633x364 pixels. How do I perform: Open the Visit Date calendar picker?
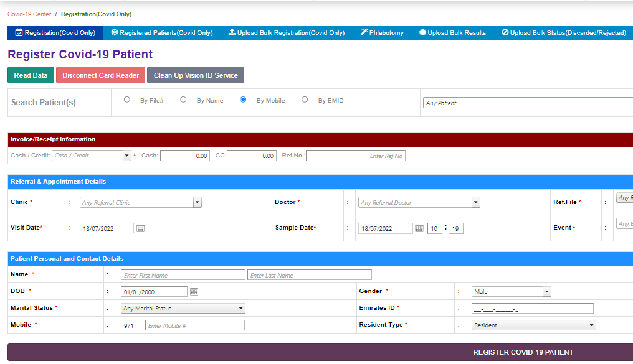pos(140,228)
